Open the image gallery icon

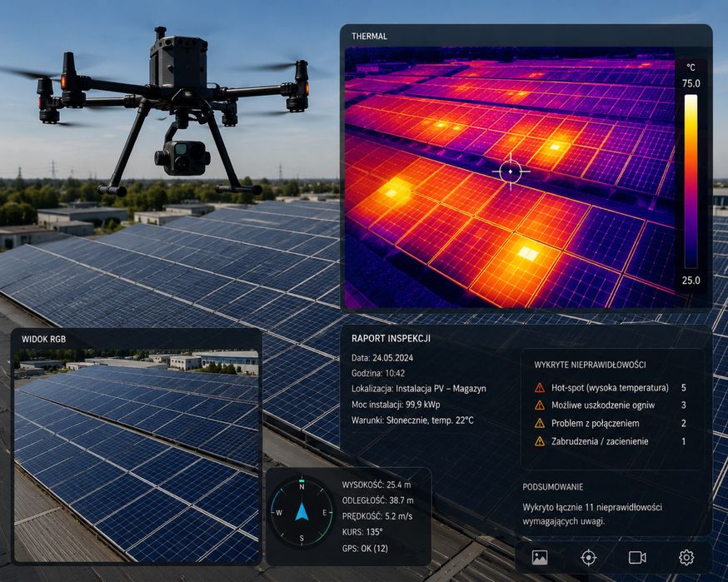point(540,557)
